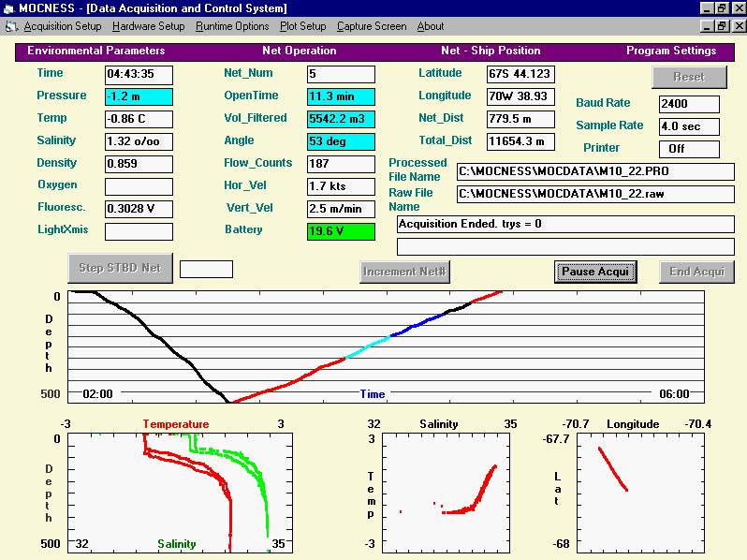The height and width of the screenshot is (560, 747).
Task: Click the Reset button
Action: (689, 77)
